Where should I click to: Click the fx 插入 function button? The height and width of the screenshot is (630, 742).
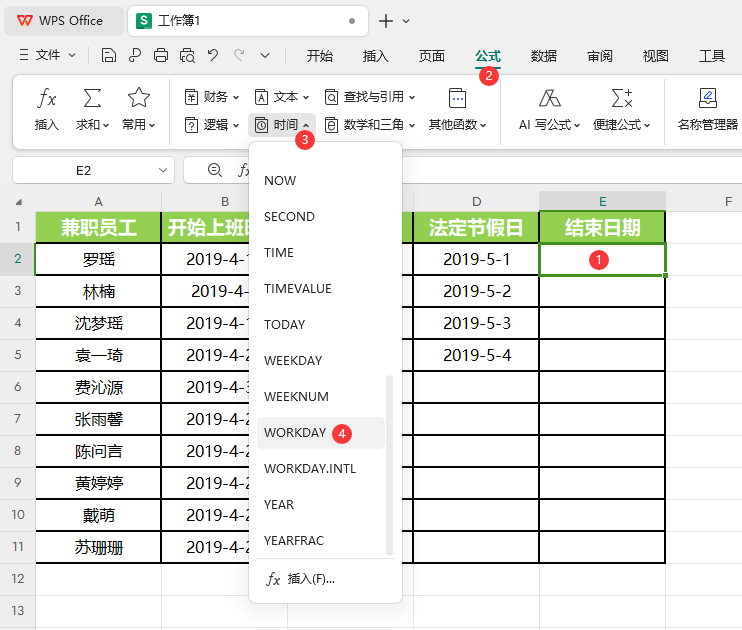[x=46, y=109]
